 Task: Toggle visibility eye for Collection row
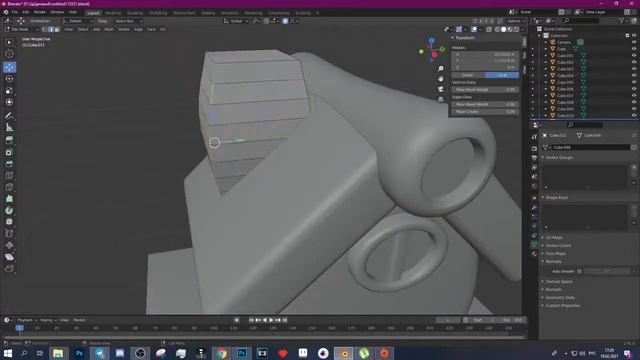pos(634,36)
